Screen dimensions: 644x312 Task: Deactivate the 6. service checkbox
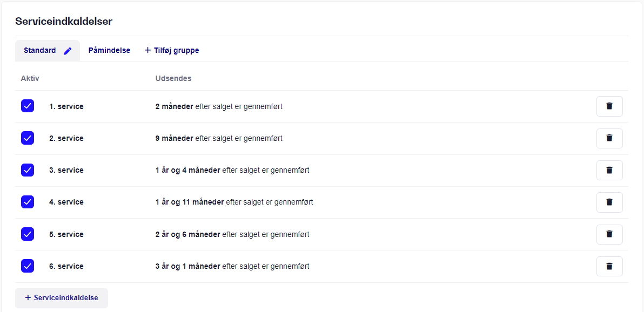[x=28, y=266]
